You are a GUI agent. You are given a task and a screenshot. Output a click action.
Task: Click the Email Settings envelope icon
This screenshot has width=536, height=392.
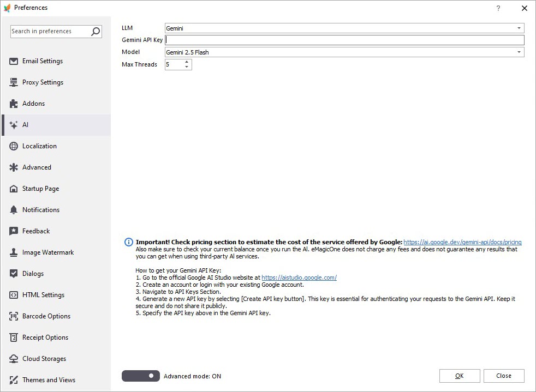[14, 61]
